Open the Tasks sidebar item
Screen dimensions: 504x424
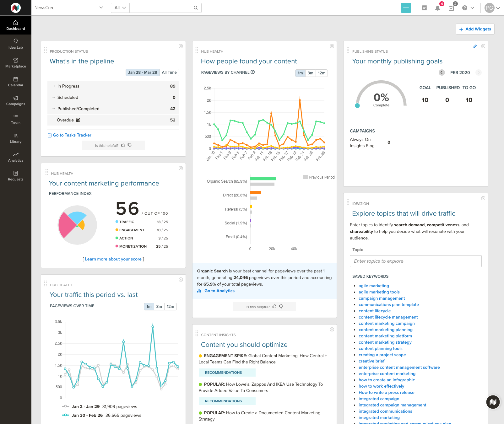[16, 119]
